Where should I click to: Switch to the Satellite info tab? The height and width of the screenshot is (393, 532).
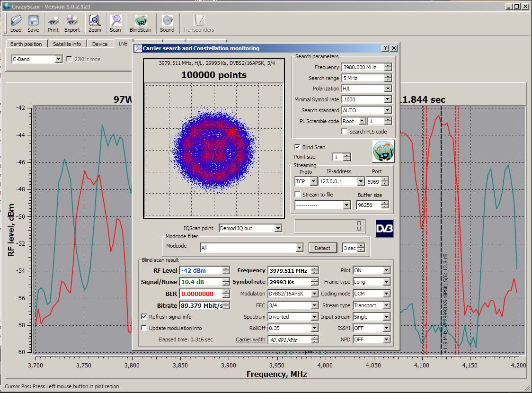[67, 44]
